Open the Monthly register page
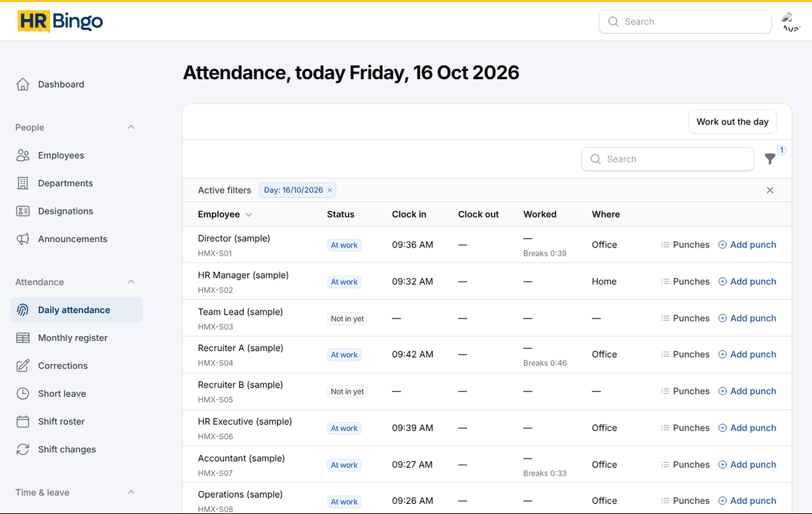 76,337
